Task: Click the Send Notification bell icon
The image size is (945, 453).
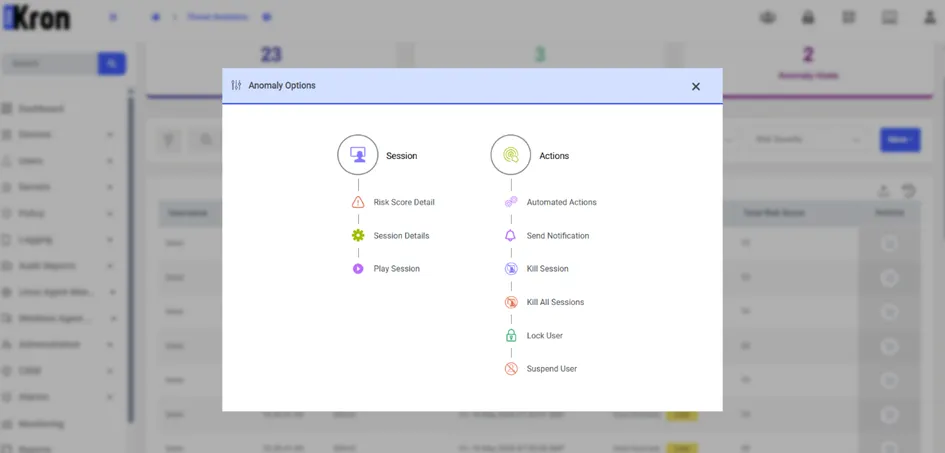Action: click(x=511, y=236)
